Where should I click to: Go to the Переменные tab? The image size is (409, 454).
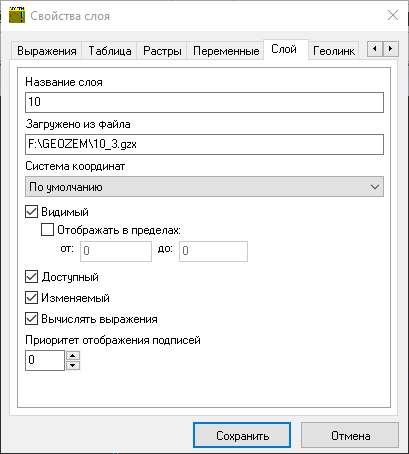226,51
